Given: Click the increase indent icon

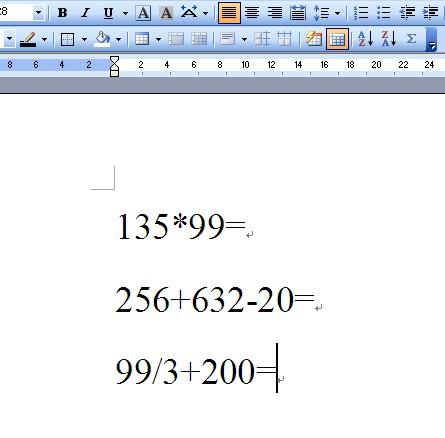Looking at the screenshot, I should pos(430,13).
